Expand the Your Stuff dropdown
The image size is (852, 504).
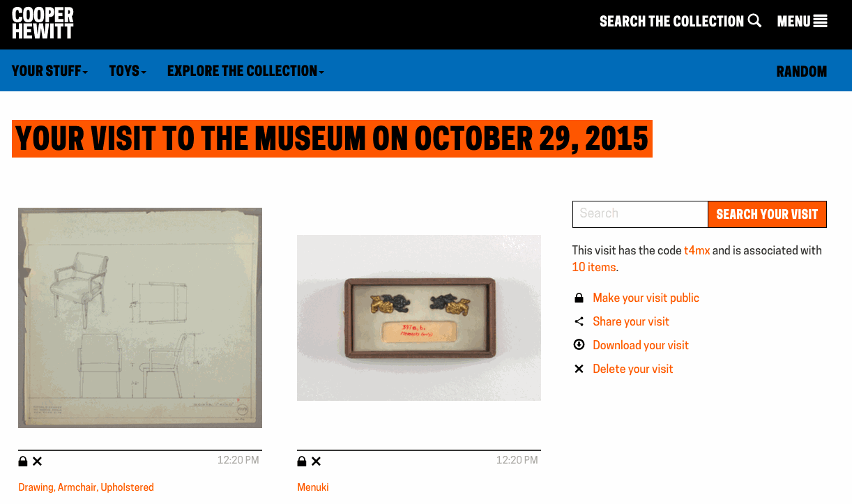[x=50, y=71]
